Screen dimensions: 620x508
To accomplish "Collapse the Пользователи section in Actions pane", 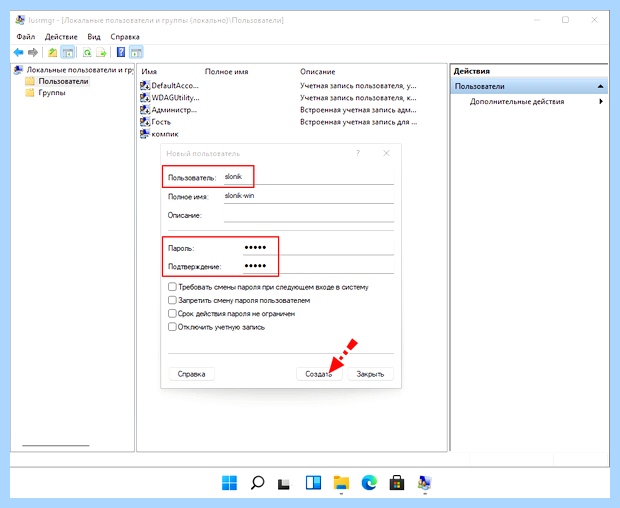I will point(601,86).
